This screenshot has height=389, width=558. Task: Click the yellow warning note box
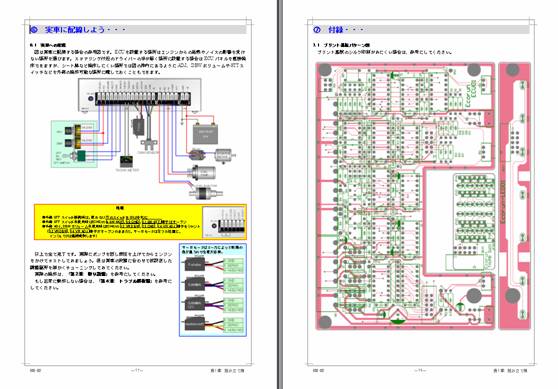pos(140,222)
